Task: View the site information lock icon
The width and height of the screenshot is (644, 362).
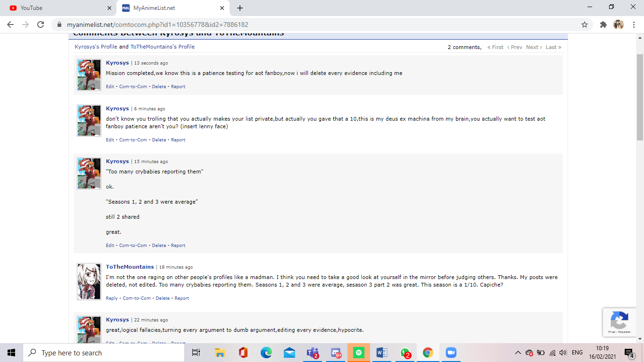Action: (59, 25)
